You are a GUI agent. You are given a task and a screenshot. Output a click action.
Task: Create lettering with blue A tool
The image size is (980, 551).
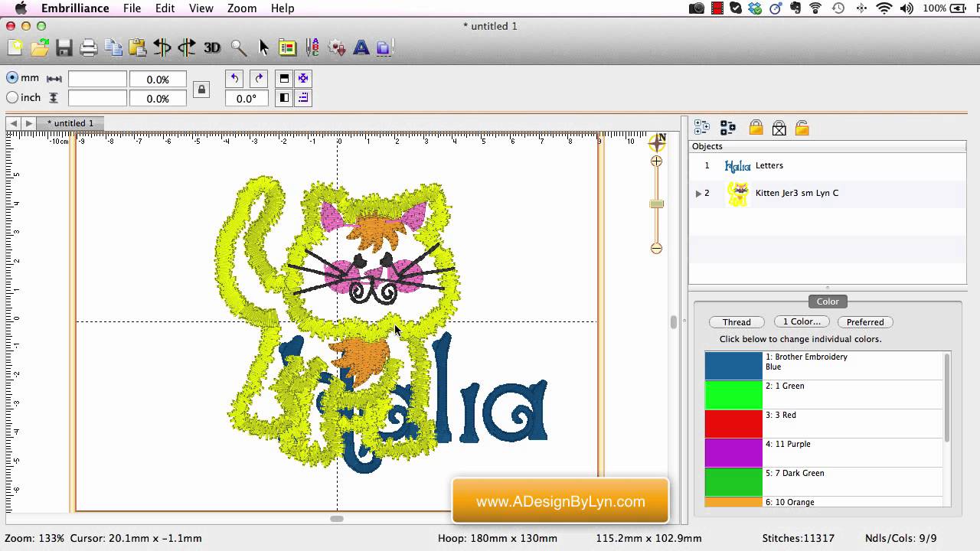361,47
